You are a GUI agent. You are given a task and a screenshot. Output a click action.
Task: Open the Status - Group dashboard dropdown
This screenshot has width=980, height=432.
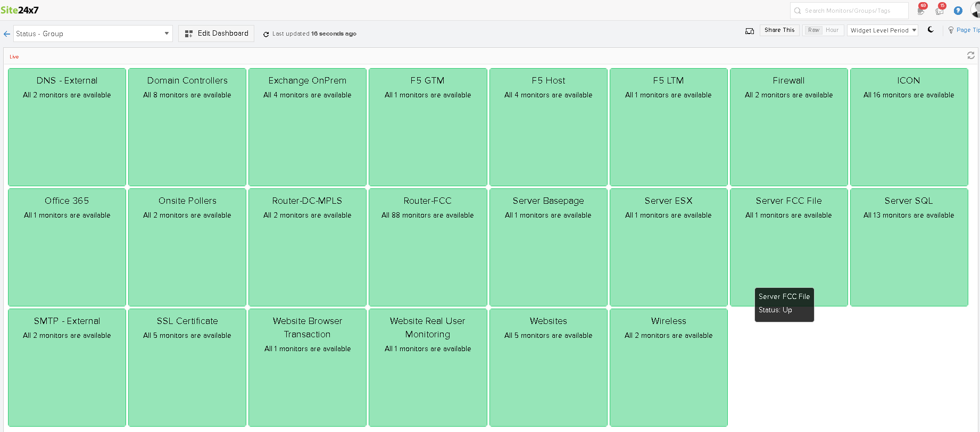[x=93, y=34]
